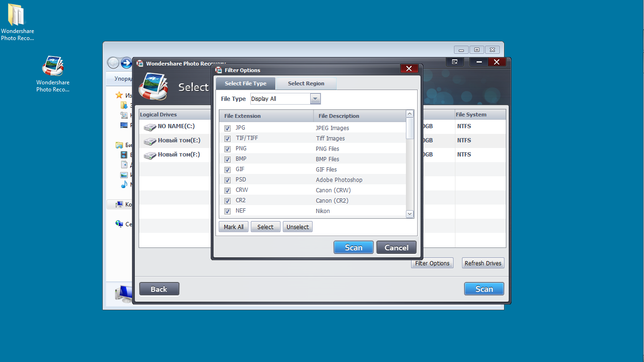Screen dimensions: 644x362
Task: Click Scan in the Filter Options dialog
Action: 354,247
